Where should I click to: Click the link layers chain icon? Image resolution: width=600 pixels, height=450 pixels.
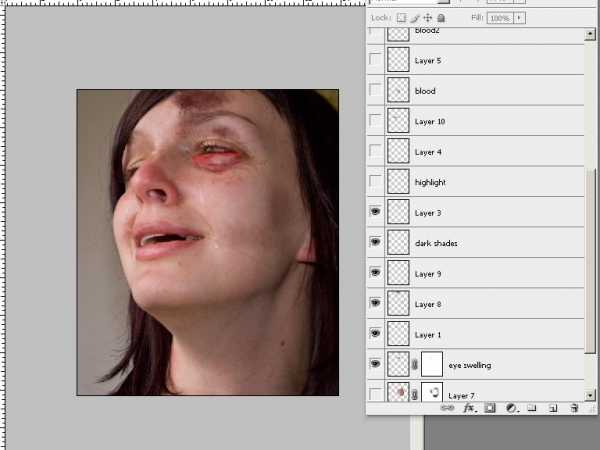click(447, 408)
